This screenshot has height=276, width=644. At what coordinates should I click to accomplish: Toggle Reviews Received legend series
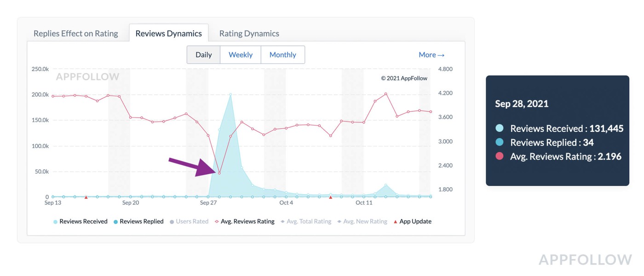[80, 222]
